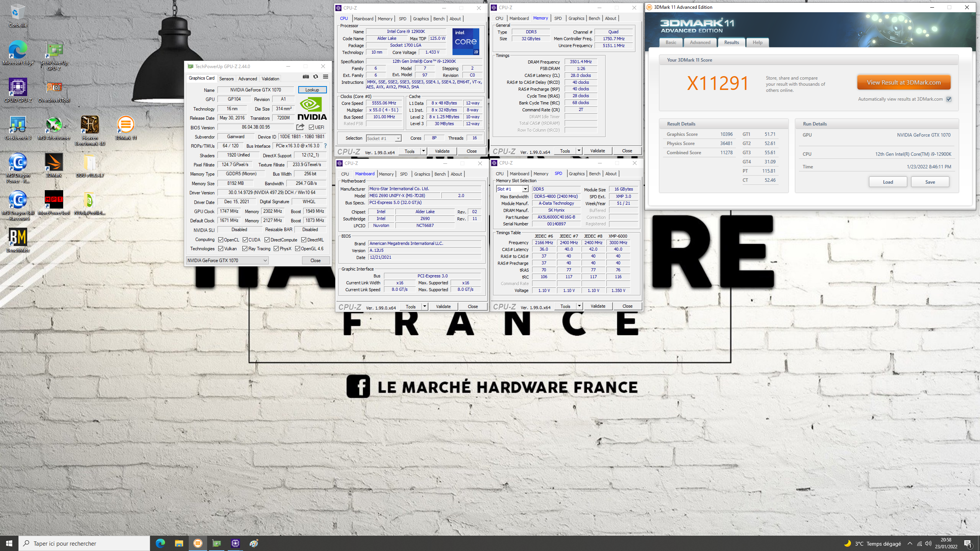Open Socket #1 selection dropdown

[x=384, y=139]
